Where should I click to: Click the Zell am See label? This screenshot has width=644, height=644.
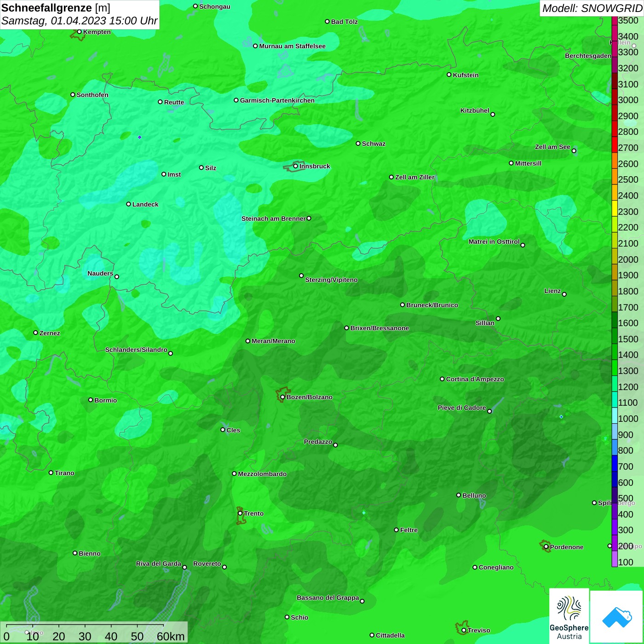pyautogui.click(x=552, y=147)
